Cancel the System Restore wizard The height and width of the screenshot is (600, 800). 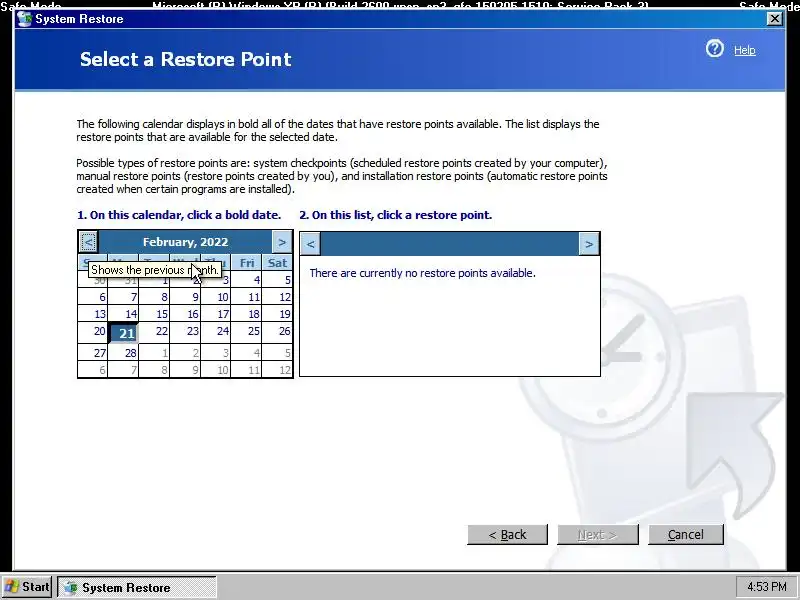686,534
